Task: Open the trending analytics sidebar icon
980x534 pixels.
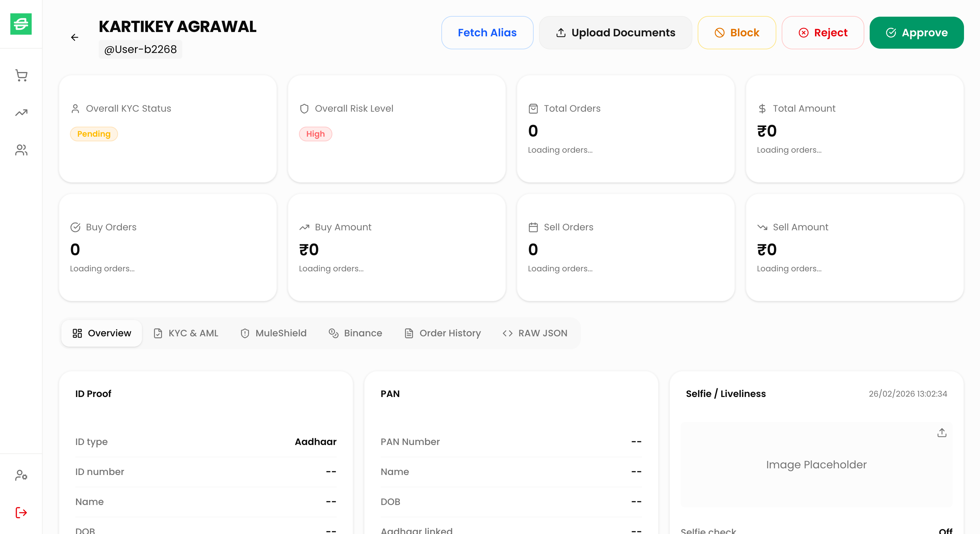Action: coord(21,113)
